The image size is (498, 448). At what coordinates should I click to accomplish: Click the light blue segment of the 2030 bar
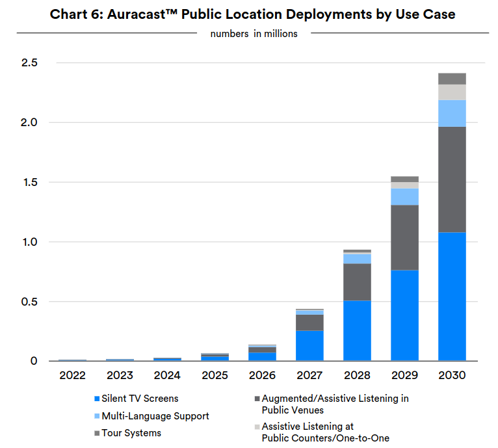coord(452,112)
